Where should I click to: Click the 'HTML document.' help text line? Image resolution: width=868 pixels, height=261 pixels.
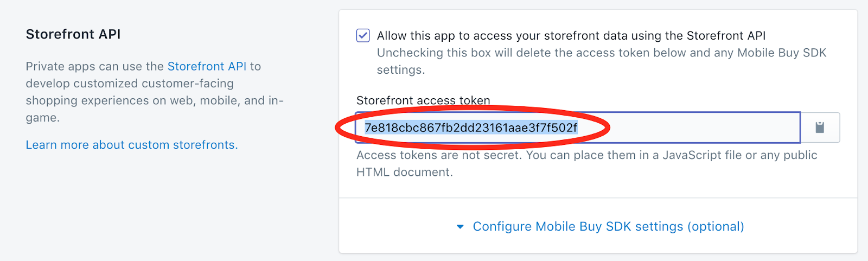point(404,173)
